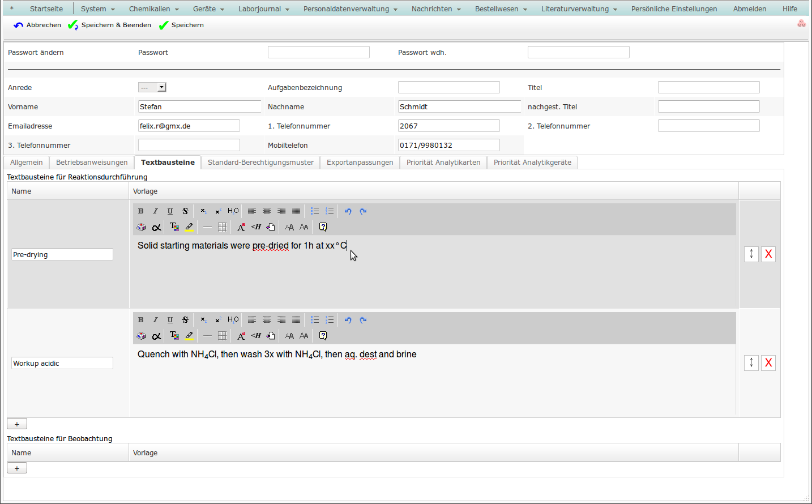Screen dimensions: 812x504
Task: Switch to the Betriebsanweisungen tab
Action: pyautogui.click(x=92, y=163)
